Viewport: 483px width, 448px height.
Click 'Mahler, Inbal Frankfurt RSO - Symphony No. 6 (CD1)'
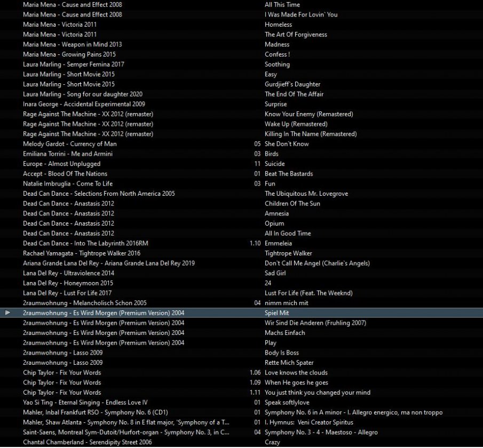pyautogui.click(x=95, y=412)
